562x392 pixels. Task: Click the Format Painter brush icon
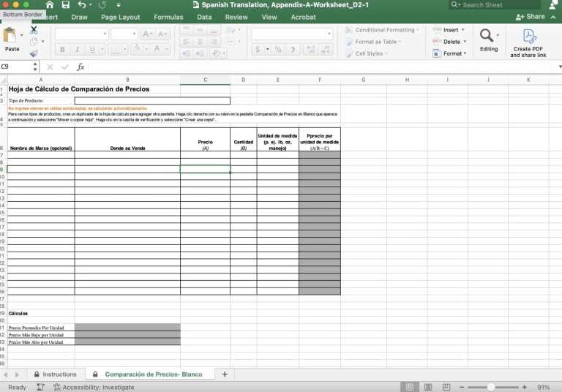pyautogui.click(x=34, y=53)
